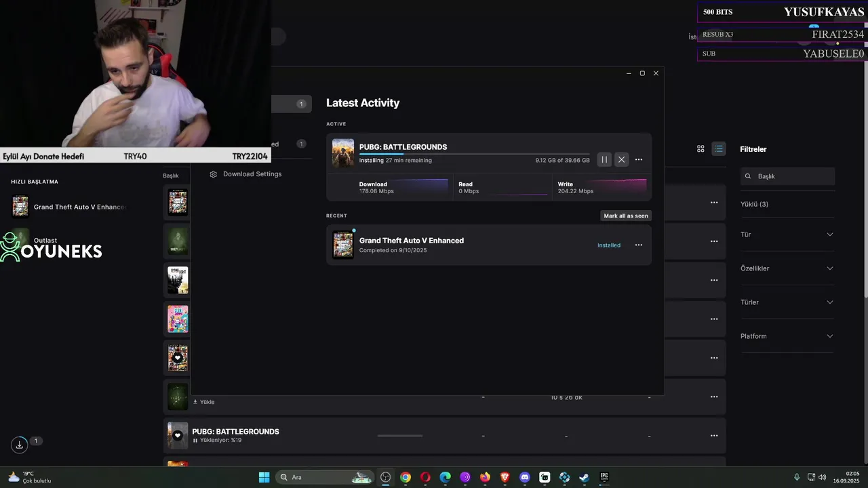Open the Outlast cover in library list
Image resolution: width=868 pixels, height=488 pixels.
[x=178, y=241]
